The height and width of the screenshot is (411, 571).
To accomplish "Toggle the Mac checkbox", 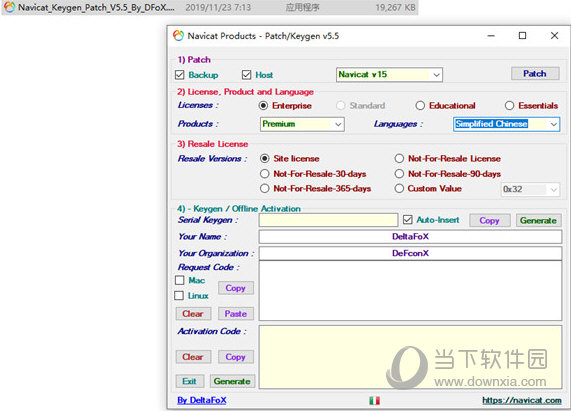I will click(180, 280).
